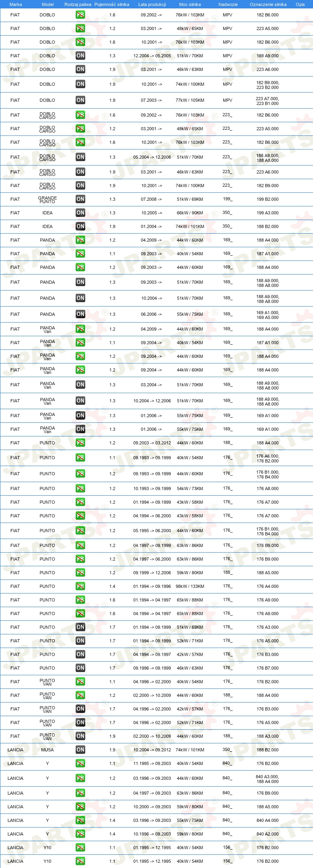313x868 pixels.
Task: Click petrol icon in LANCIA Y 840 A4.000 row
Action: tap(80, 820)
